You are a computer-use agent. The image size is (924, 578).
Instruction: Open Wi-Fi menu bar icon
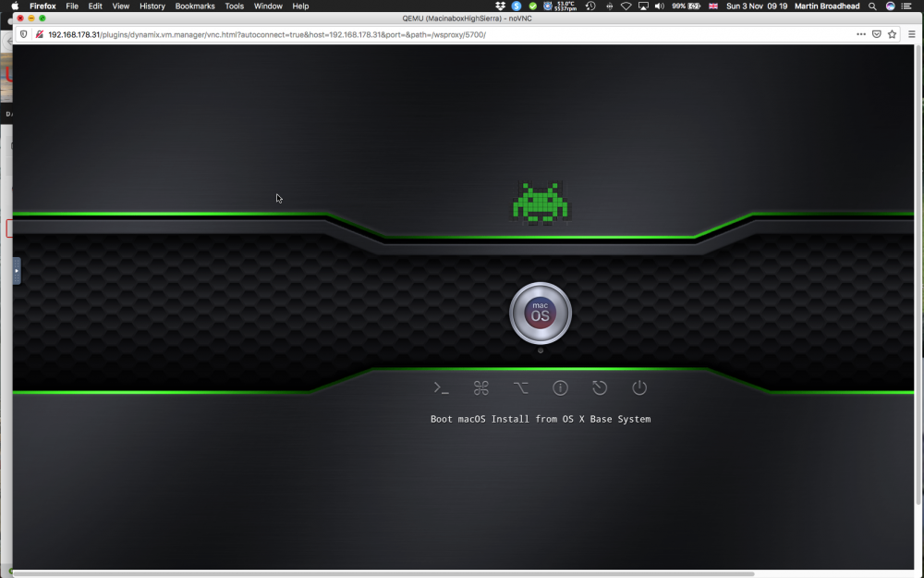pyautogui.click(x=626, y=6)
